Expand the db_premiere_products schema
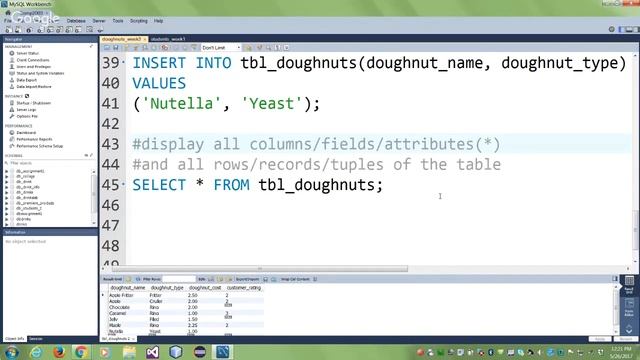The height and width of the screenshot is (360, 640). 7,203
